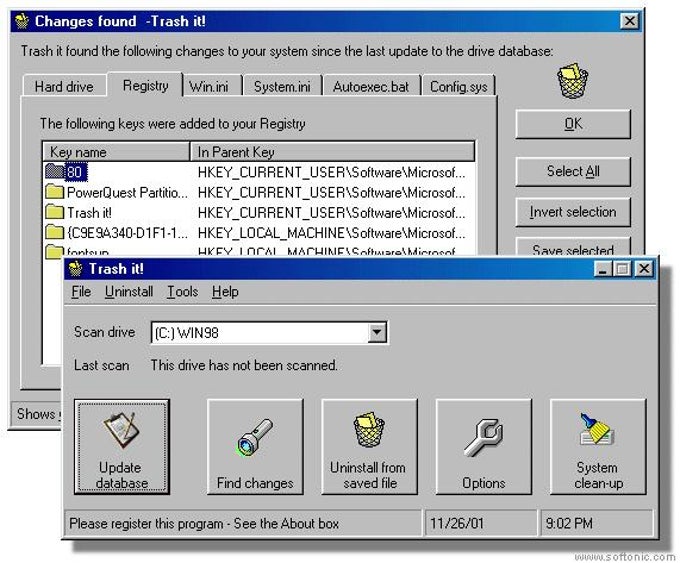
Task: Click the Find changes label text
Action: [x=255, y=483]
